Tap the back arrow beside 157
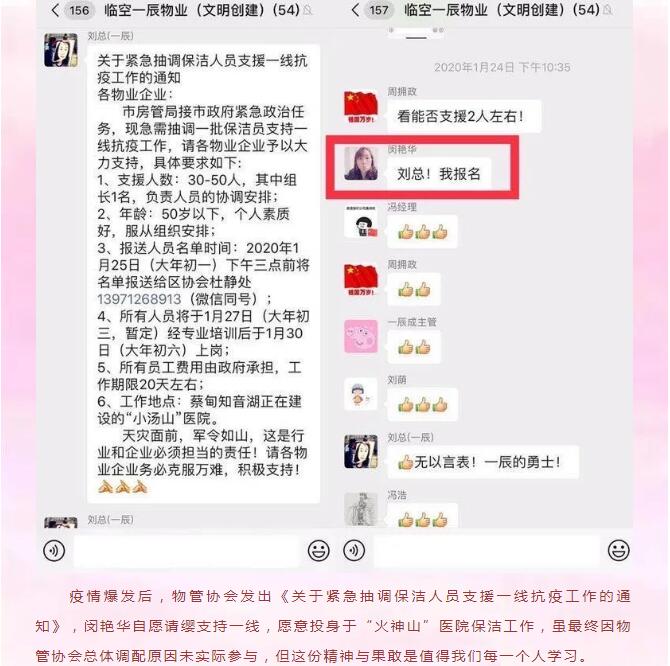670x666 pixels. click(x=355, y=10)
